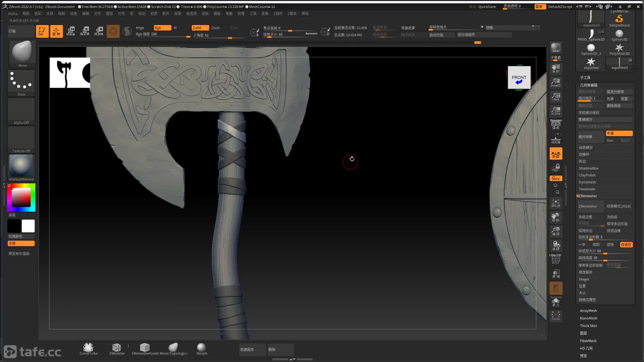Select the Morph brush
Viewport: 644px width, 362px height.
coord(202,349)
